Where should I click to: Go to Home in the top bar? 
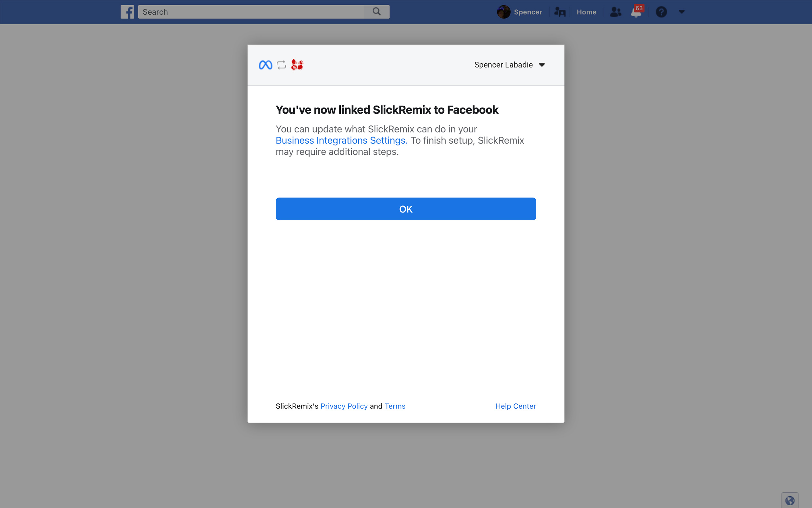586,12
